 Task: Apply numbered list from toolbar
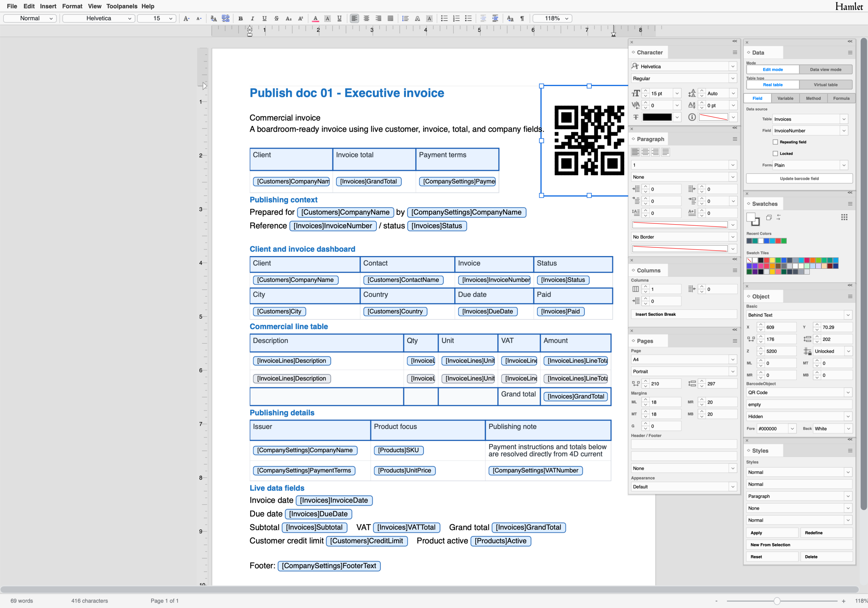(456, 18)
